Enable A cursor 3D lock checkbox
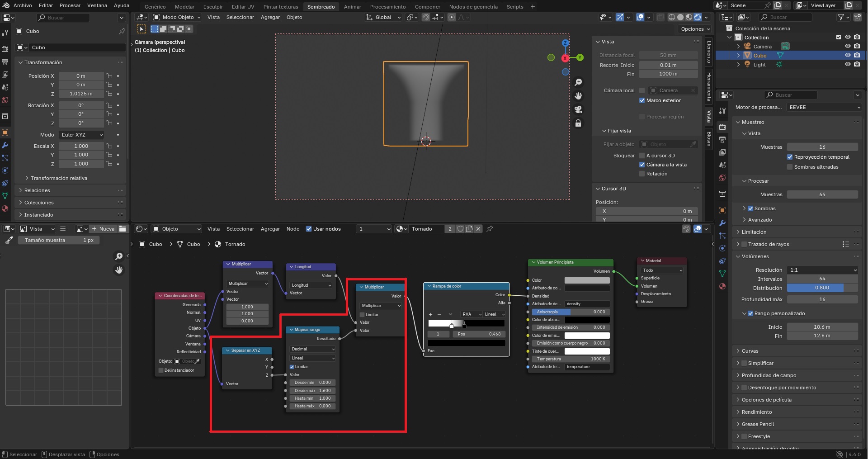Image resolution: width=868 pixels, height=459 pixels. (x=642, y=156)
